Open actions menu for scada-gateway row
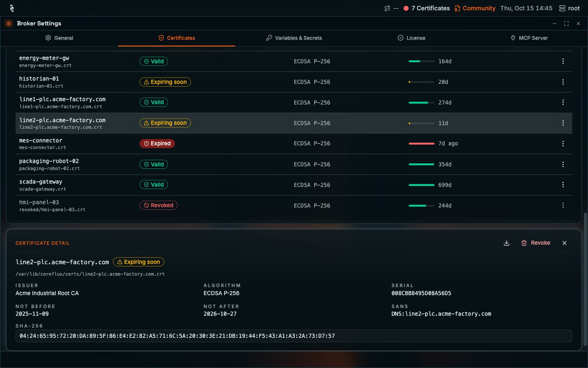 [563, 185]
